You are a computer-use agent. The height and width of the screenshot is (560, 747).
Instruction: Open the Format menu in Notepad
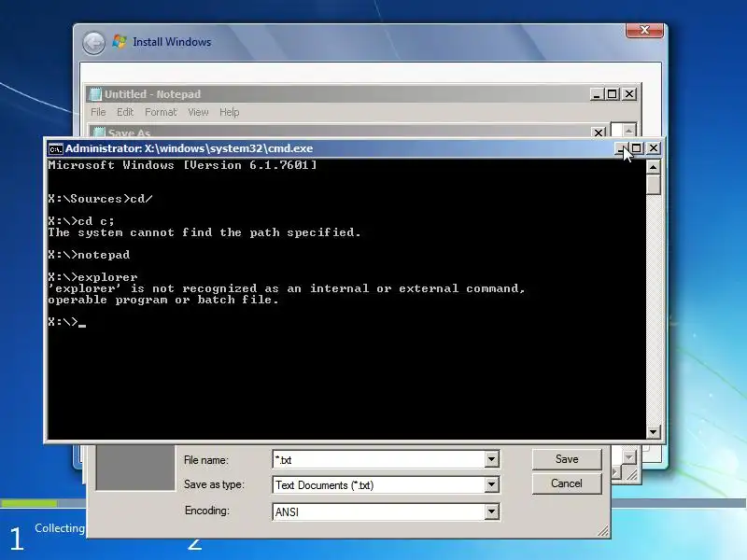[x=161, y=112]
